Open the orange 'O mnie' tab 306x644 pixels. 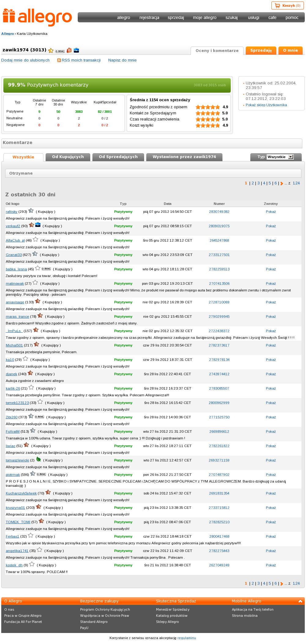(290, 50)
